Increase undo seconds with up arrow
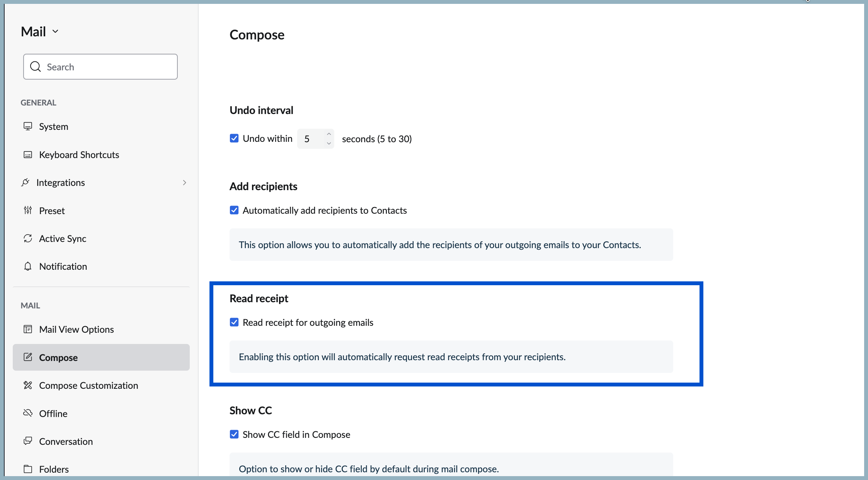 click(x=329, y=134)
